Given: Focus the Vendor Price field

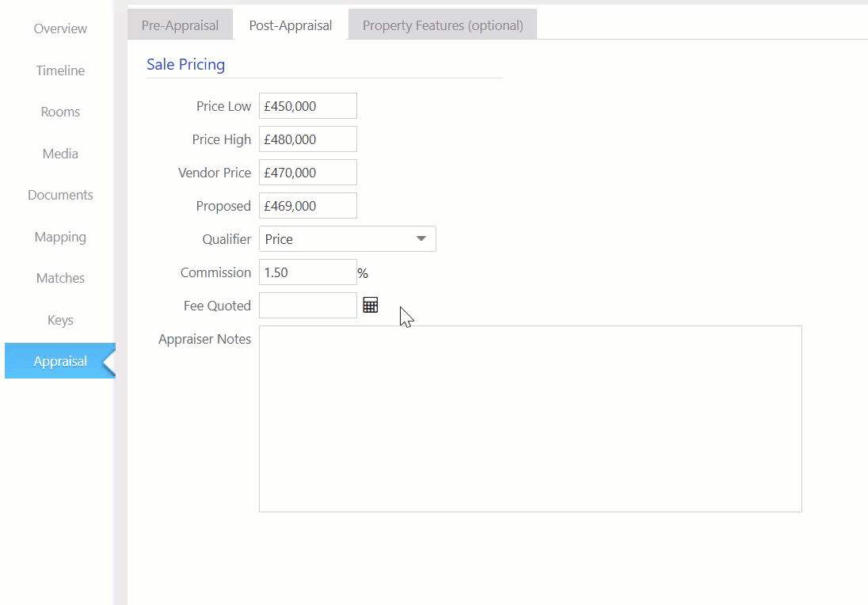Looking at the screenshot, I should pyautogui.click(x=308, y=172).
